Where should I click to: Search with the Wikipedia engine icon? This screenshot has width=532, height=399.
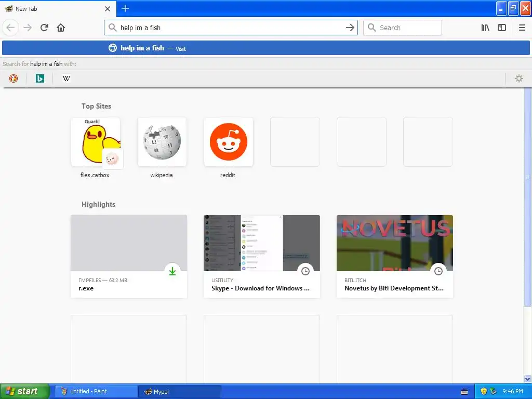[x=66, y=78]
